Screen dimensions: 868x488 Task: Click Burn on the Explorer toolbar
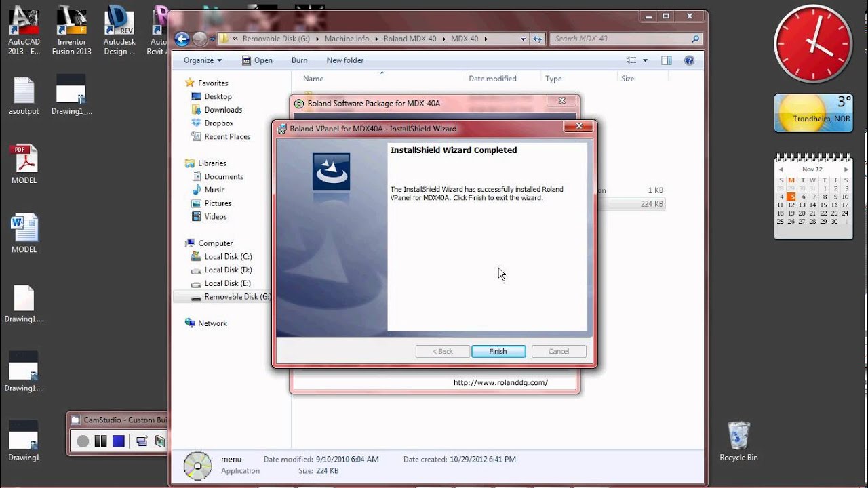pos(299,60)
